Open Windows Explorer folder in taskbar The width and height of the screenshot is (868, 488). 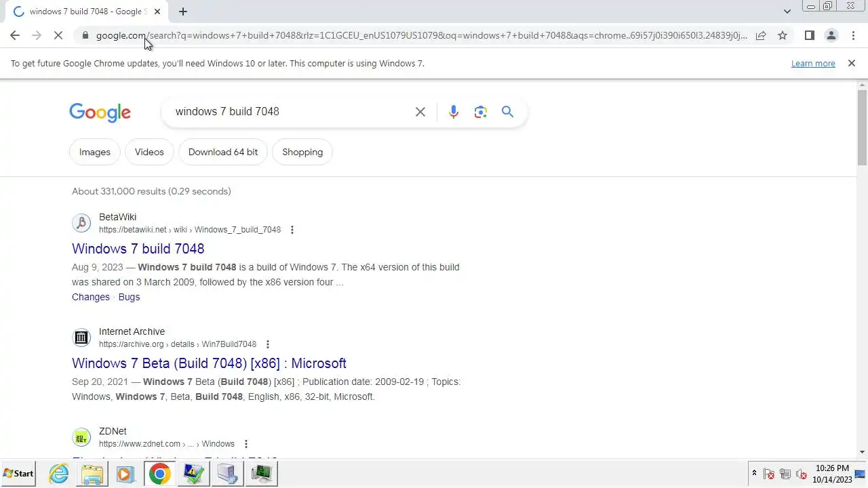click(x=92, y=474)
